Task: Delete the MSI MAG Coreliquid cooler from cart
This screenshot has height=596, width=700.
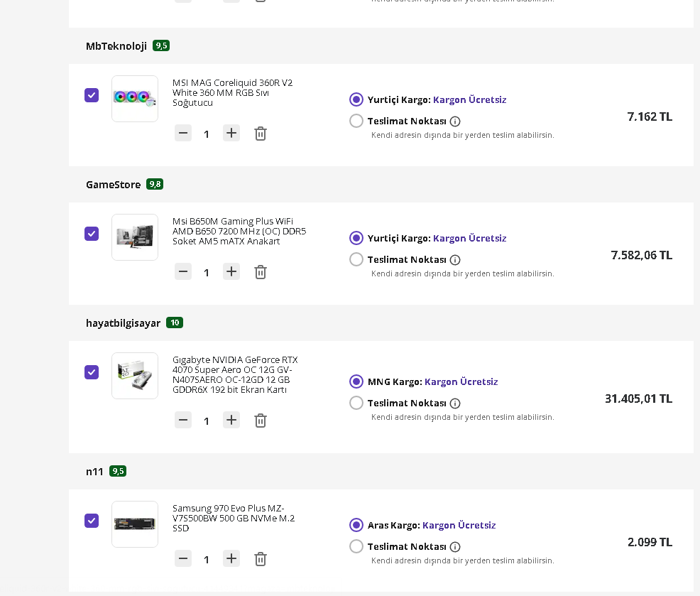Action: (261, 134)
